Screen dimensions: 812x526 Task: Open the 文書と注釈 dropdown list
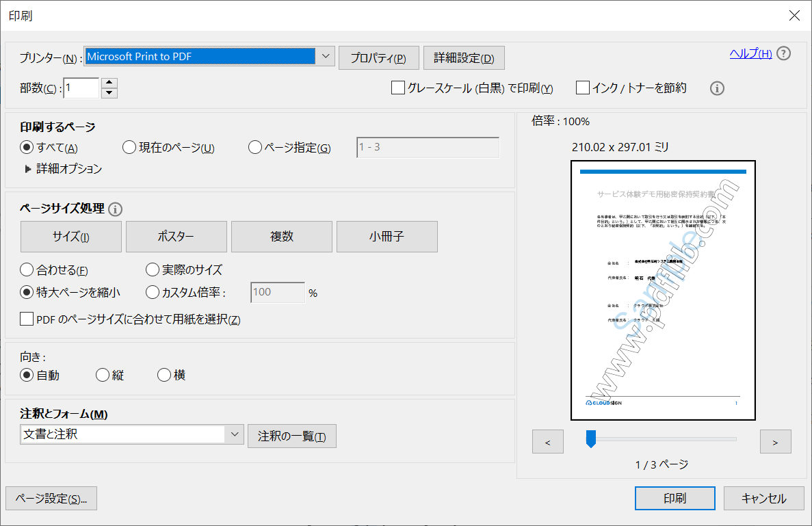point(234,434)
